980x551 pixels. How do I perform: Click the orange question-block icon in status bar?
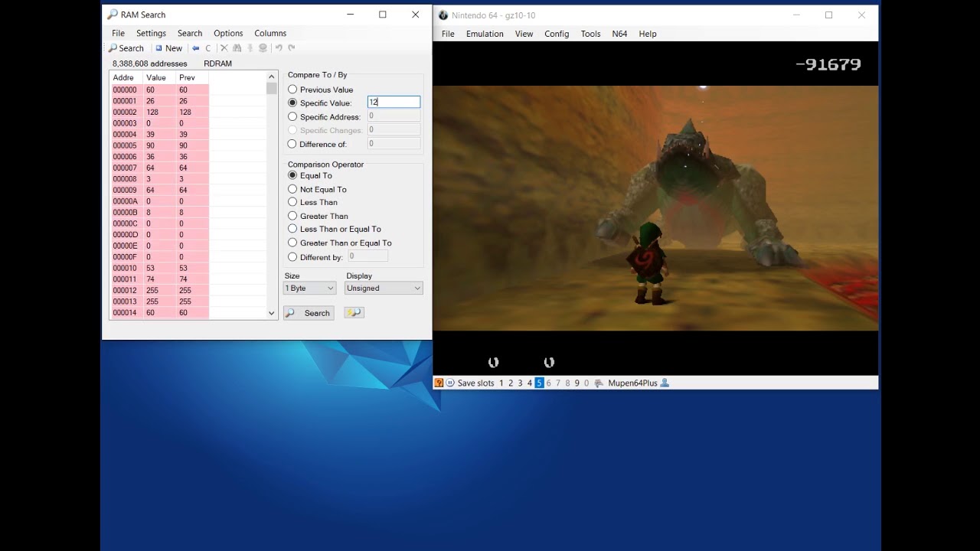pos(439,383)
